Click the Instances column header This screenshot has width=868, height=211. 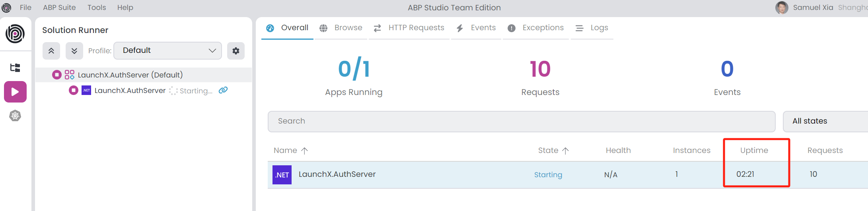[691, 151]
